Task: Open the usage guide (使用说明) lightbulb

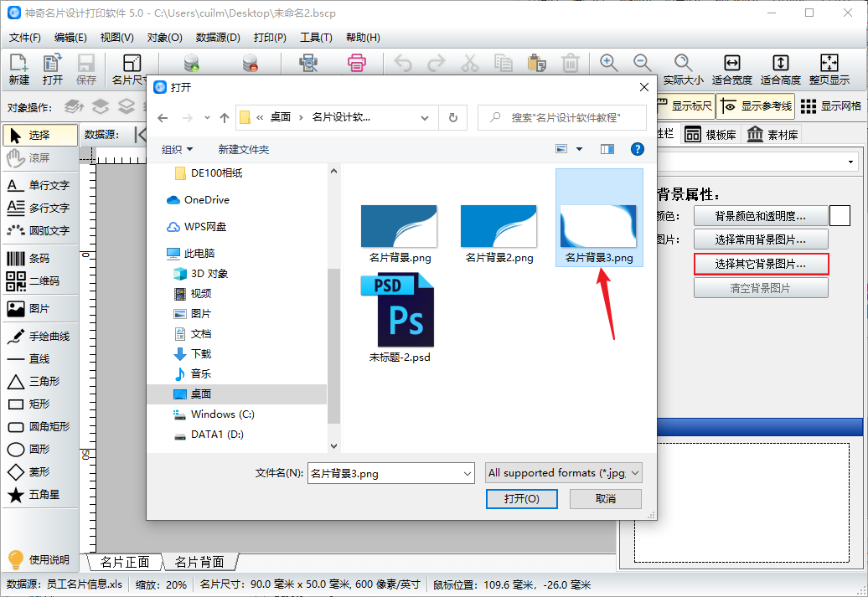Action: click(x=39, y=559)
